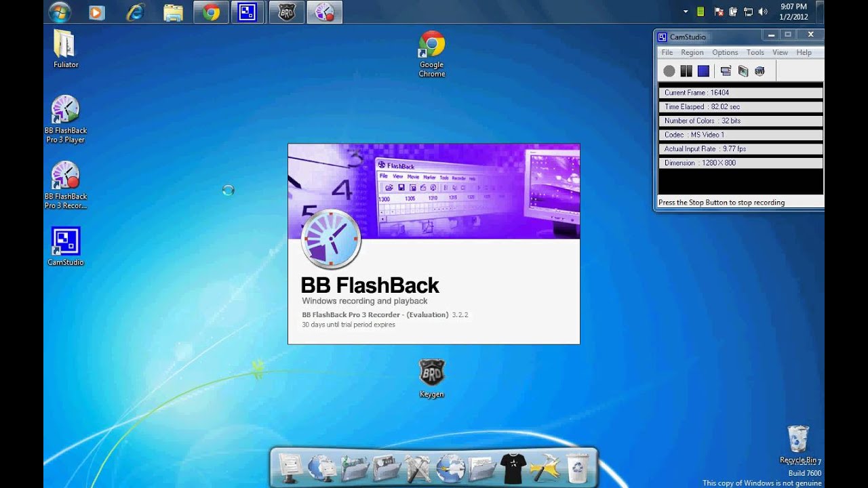868x488 pixels.
Task: Open Internet Explorer from the taskbar
Action: pyautogui.click(x=135, y=12)
